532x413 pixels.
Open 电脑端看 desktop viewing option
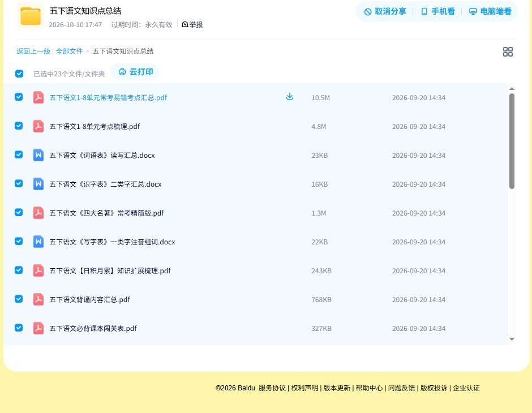(x=490, y=11)
